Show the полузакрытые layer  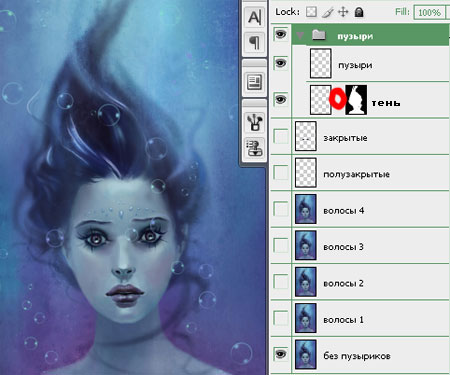[281, 173]
